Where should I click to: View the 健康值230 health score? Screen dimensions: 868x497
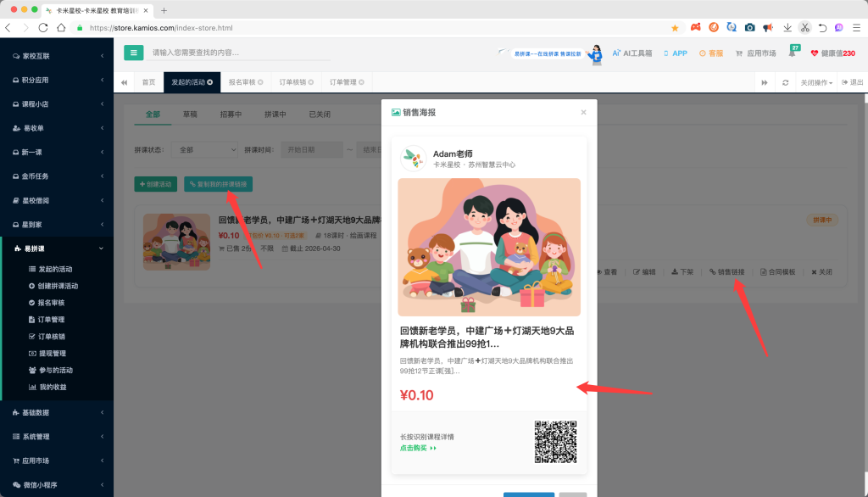pos(833,53)
